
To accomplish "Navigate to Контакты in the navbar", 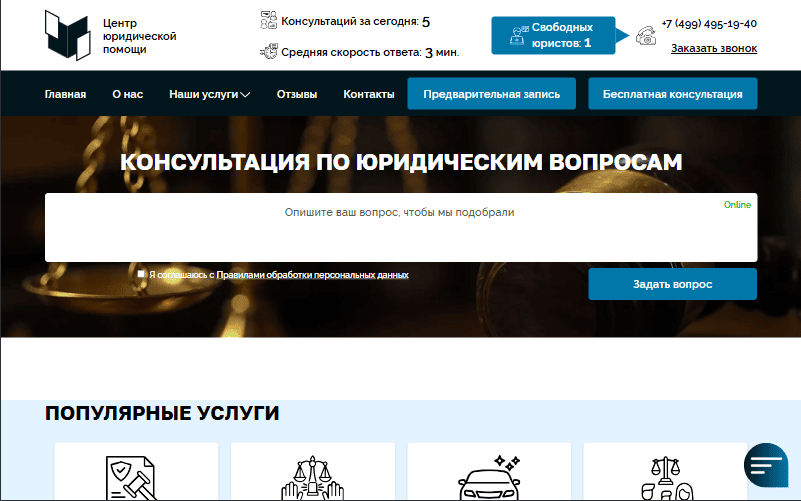I will pos(368,95).
